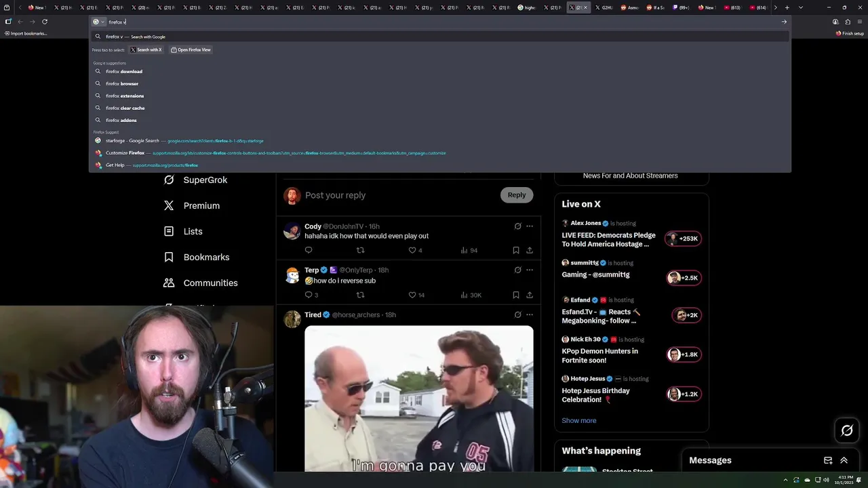868x488 pixels.
Task: Open SuperGrok in X sidebar
Action: point(196,180)
